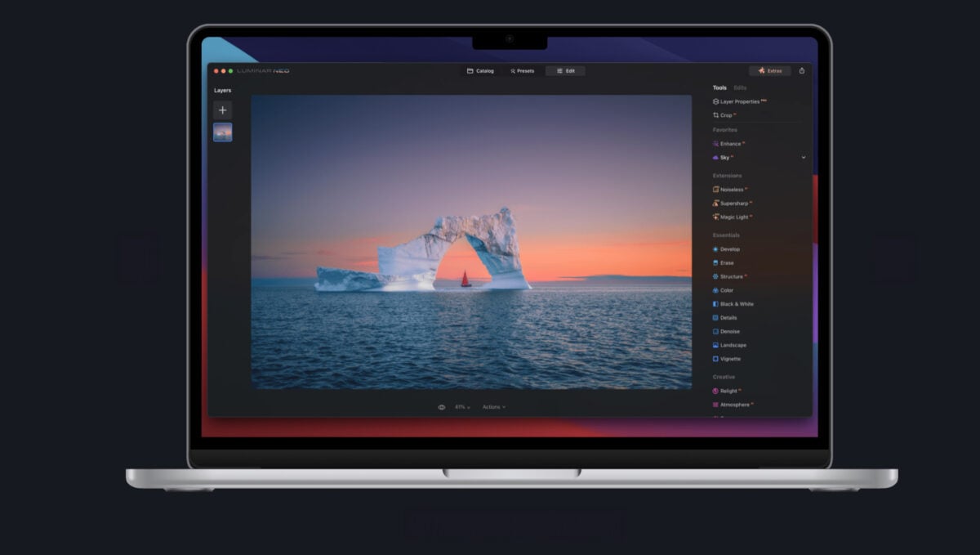Toggle the before/after eye preview icon
980x555 pixels.
click(x=442, y=407)
